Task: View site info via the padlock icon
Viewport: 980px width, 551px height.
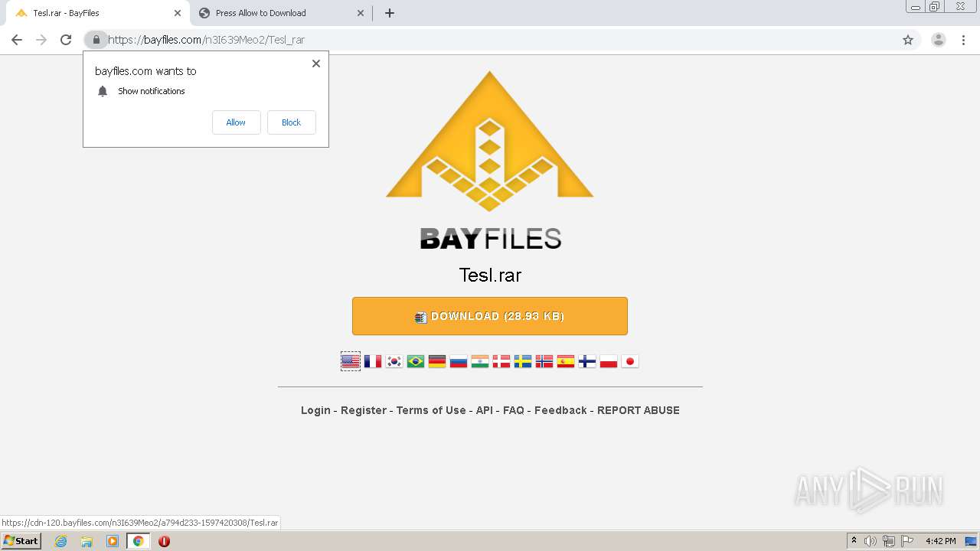Action: click(x=96, y=40)
